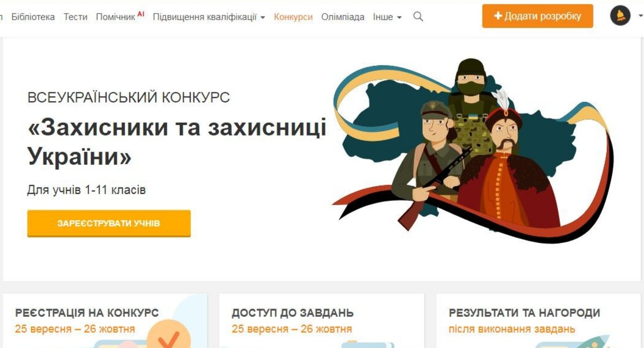Click the Захисники та захисниці України heading
Image resolution: width=644 pixels, height=348 pixels.
tap(177, 142)
